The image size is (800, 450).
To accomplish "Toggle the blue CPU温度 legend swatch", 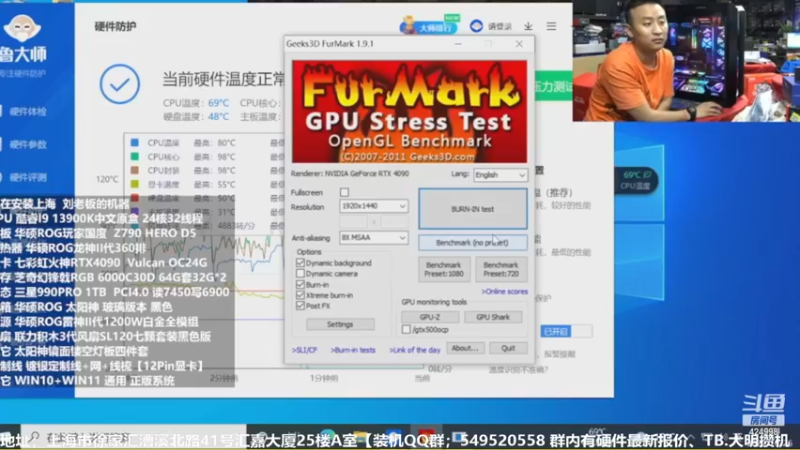I will coord(135,143).
